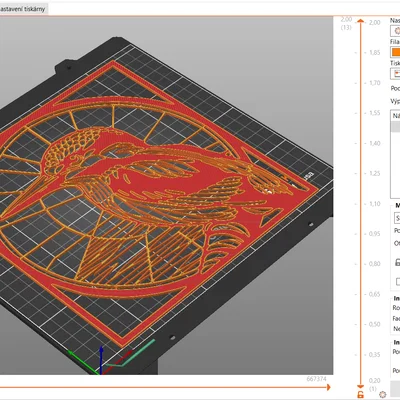Select the highlighted row in the object list
The width and height of the screenshot is (400, 400).
click(x=395, y=126)
